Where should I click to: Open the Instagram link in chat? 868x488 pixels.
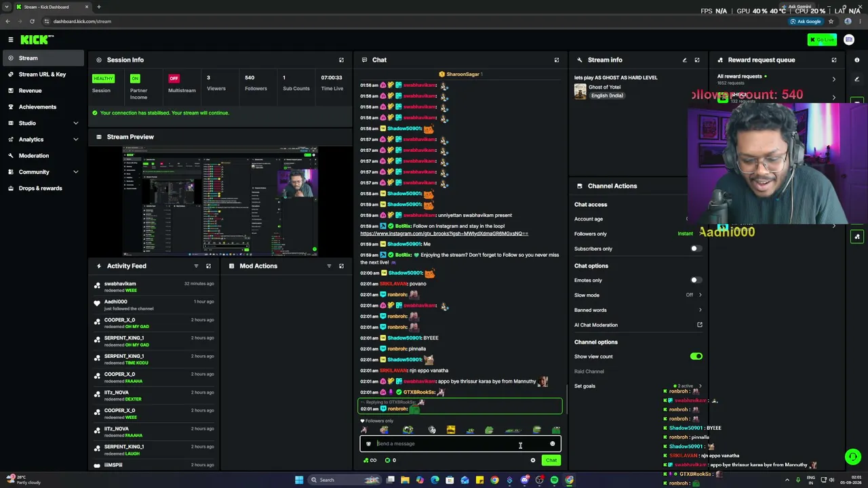tap(444, 233)
